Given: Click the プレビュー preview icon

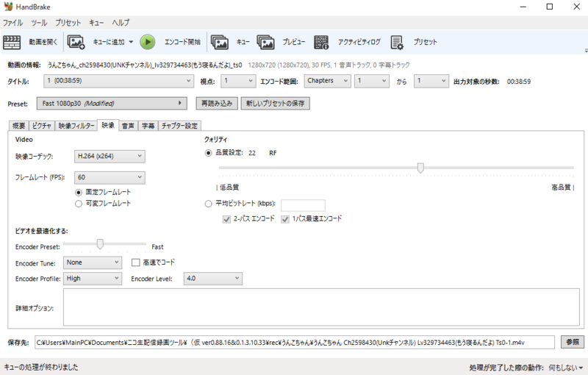Looking at the screenshot, I should click(x=266, y=42).
